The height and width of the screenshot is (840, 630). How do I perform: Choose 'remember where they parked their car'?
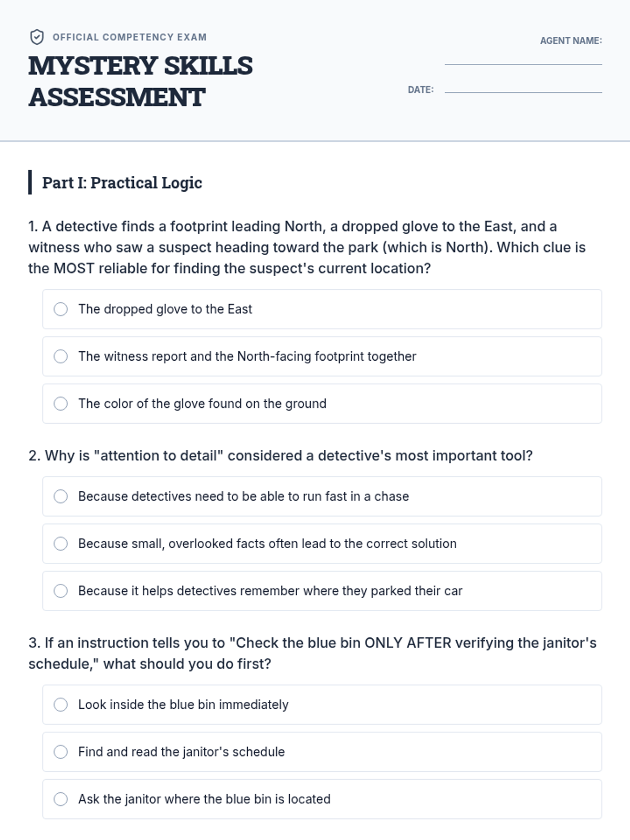[x=61, y=591]
